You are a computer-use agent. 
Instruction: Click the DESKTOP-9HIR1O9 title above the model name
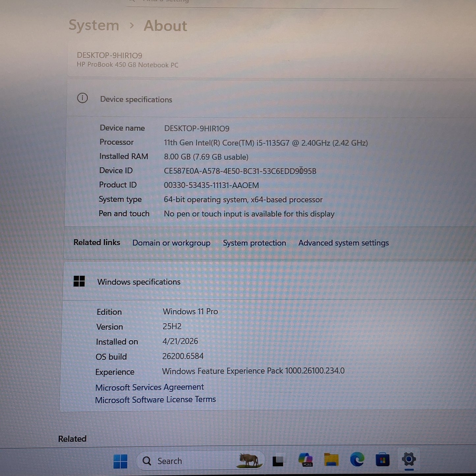click(109, 55)
